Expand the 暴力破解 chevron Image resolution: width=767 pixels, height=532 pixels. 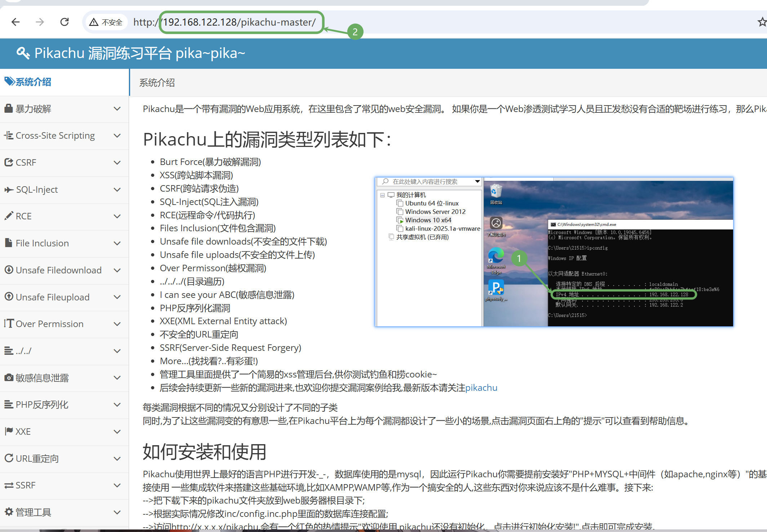tap(117, 108)
